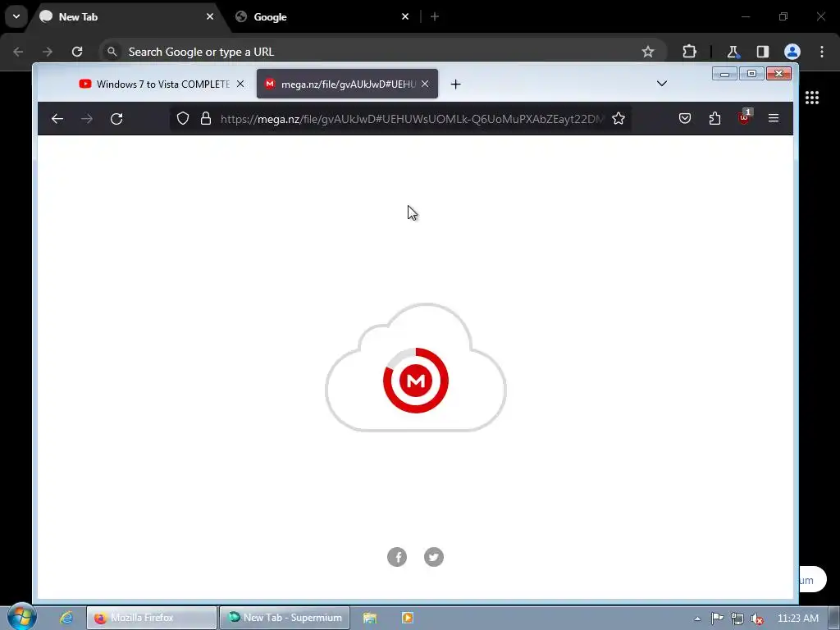Open uBlock Origin extension icon
Screen dimensions: 840x630
coord(745,116)
